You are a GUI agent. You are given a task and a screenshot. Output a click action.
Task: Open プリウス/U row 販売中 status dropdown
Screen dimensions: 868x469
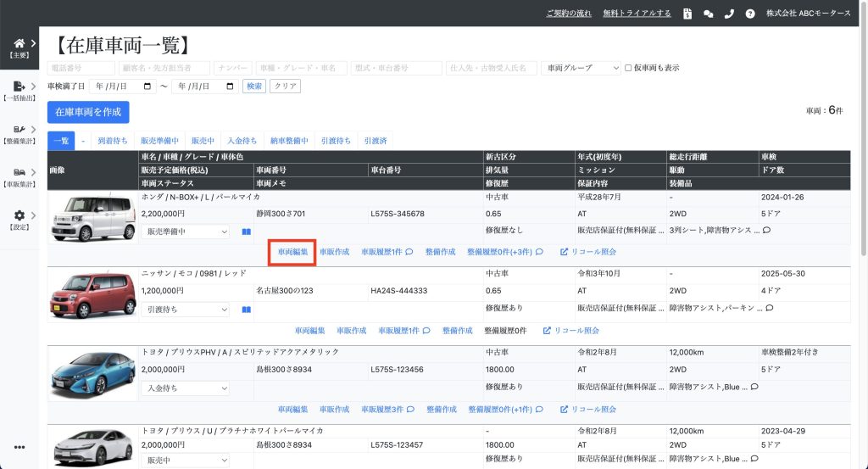pyautogui.click(x=186, y=461)
